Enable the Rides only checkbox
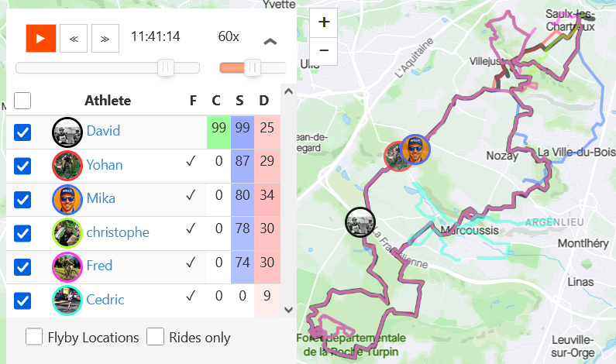 click(x=156, y=337)
